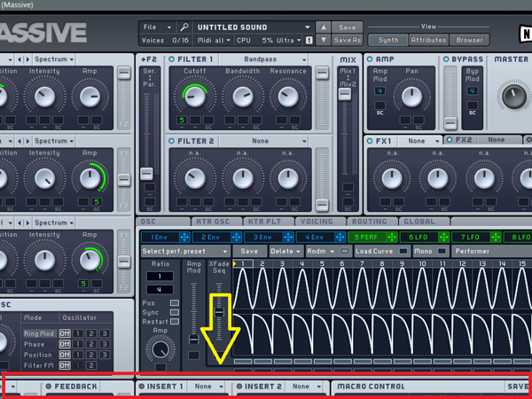Image resolution: width=532 pixels, height=399 pixels.
Task: Toggle the FX1 power button
Action: click(x=370, y=141)
